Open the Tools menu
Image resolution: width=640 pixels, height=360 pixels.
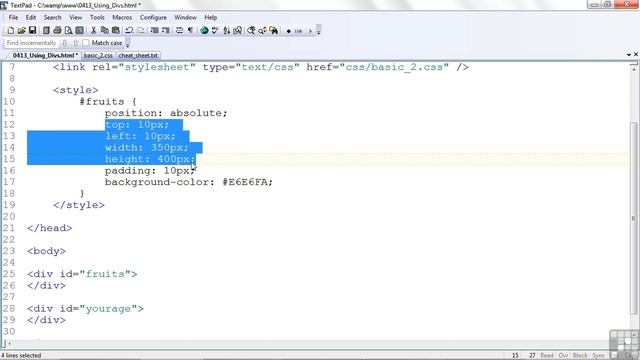pos(97,18)
